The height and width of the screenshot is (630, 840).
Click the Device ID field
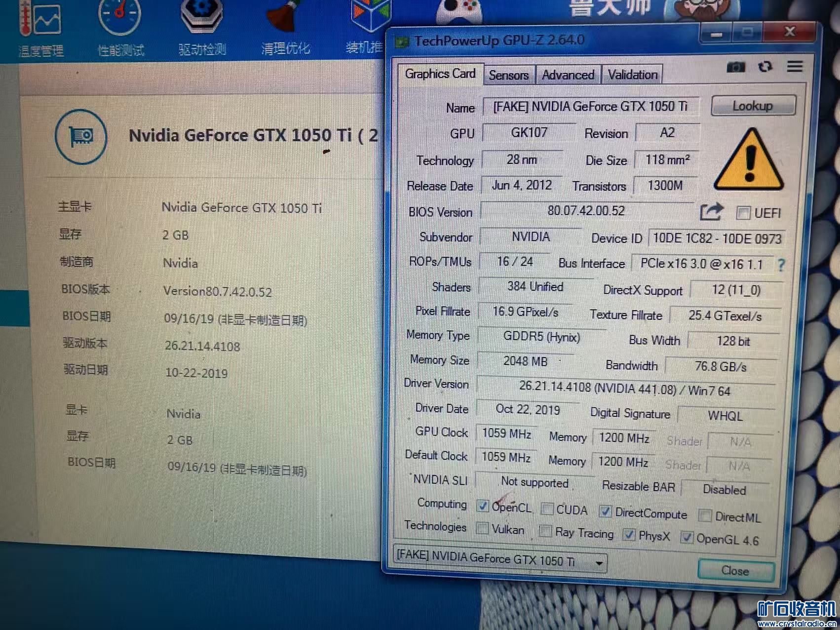click(717, 239)
